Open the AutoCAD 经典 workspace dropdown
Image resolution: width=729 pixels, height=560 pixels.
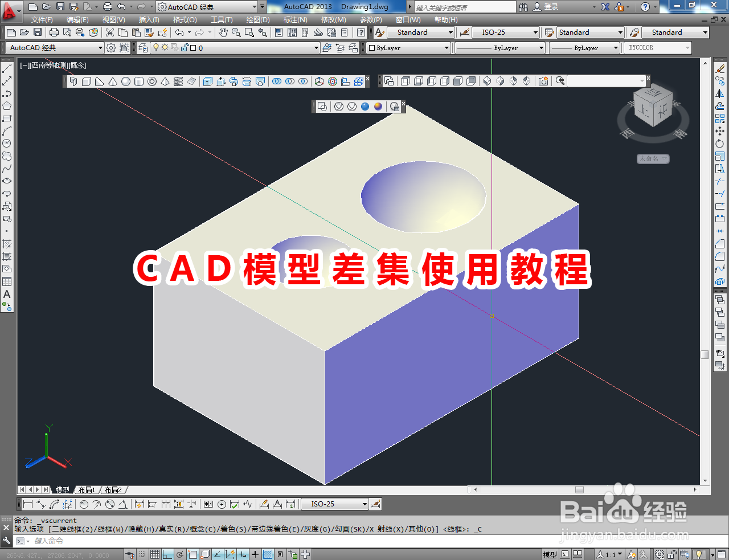(55, 48)
